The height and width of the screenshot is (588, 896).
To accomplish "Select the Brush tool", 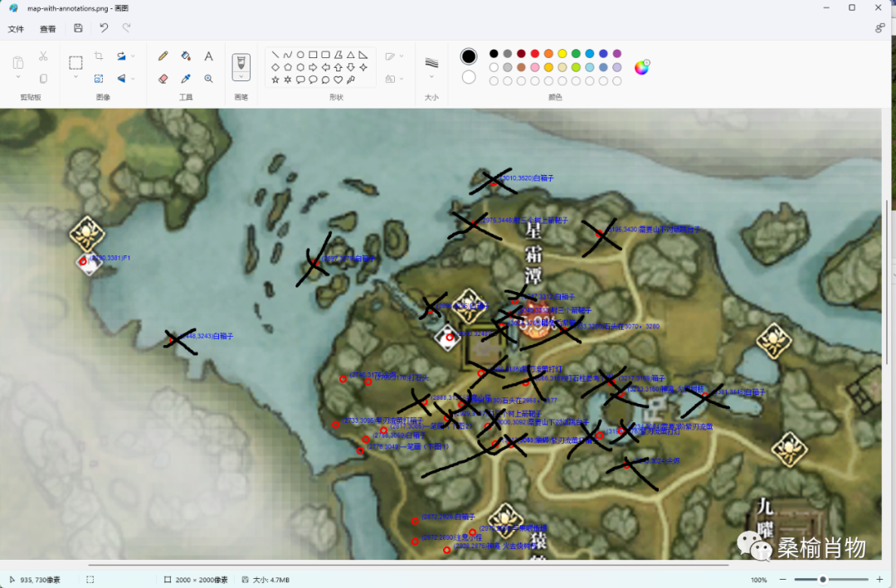I will point(241,62).
